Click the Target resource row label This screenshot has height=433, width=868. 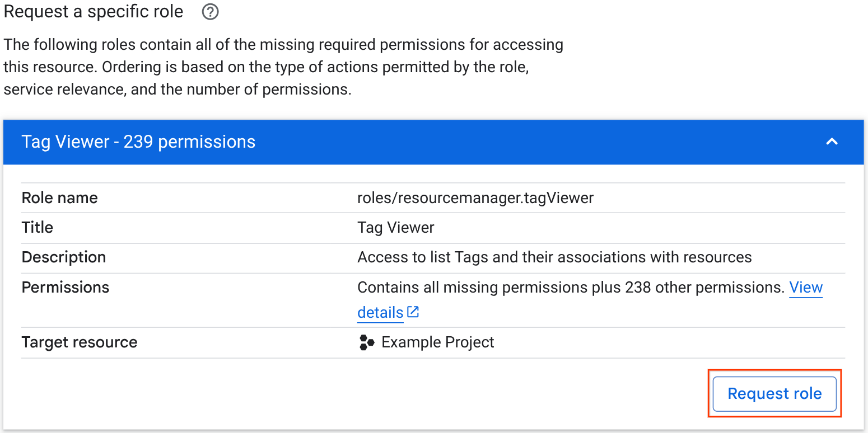[x=79, y=342]
